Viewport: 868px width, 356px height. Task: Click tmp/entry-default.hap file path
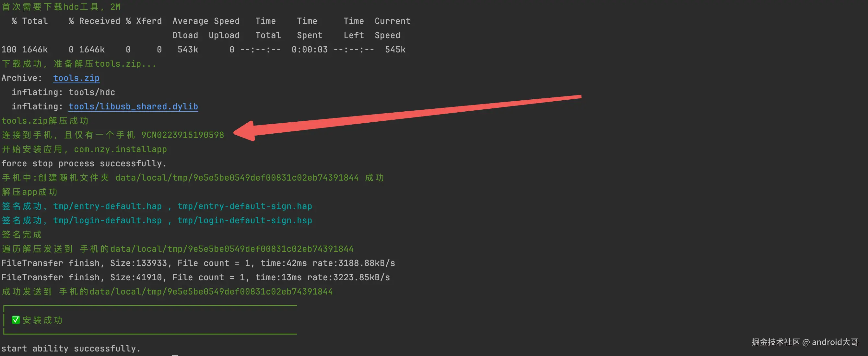tap(107, 206)
